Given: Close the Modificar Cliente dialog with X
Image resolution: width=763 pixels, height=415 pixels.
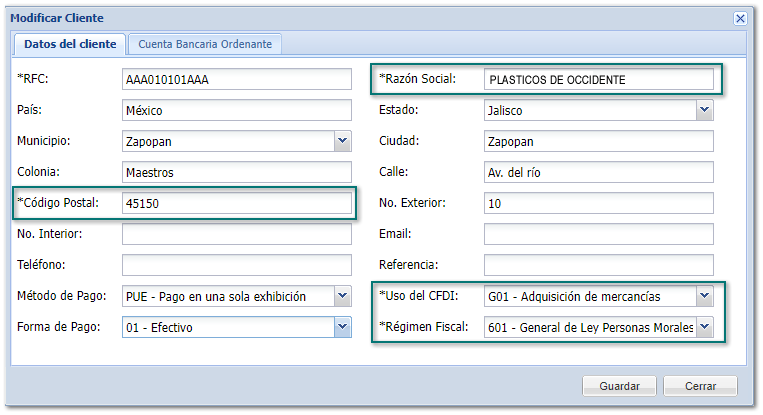Looking at the screenshot, I should 740,18.
